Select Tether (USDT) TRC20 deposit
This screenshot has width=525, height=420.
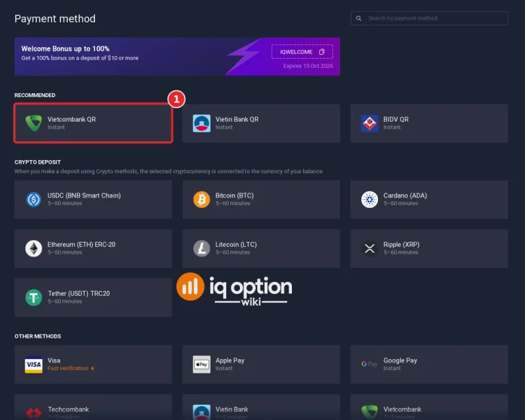(93, 297)
